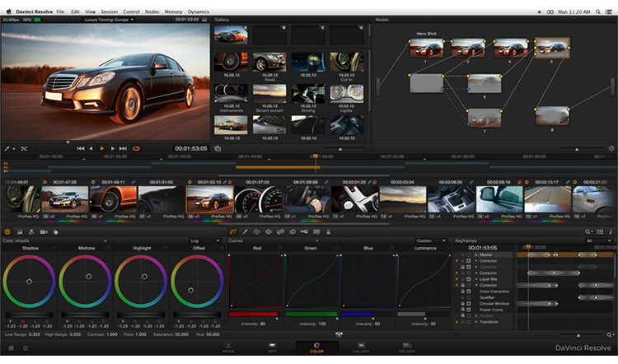Viewport: 618px width, 364px height.
Task: Select the Qualifier eyedropper palette icon
Action: (x=245, y=231)
